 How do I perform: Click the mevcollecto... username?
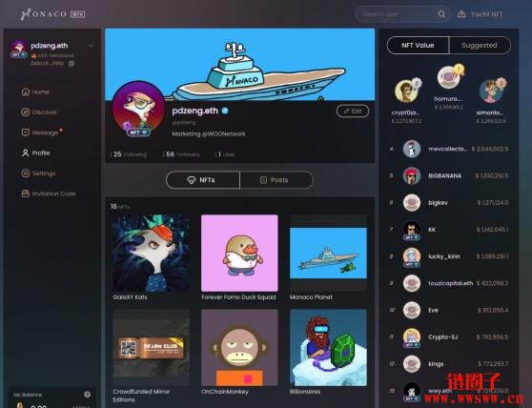(x=447, y=149)
